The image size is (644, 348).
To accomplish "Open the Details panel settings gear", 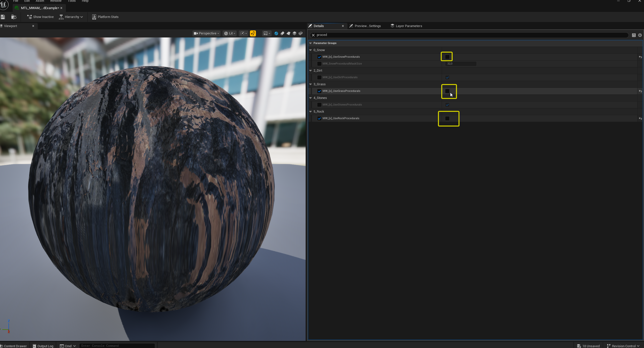I will [x=640, y=35].
